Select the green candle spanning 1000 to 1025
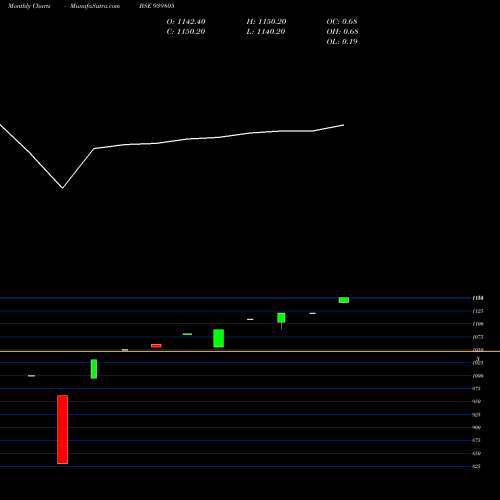 pos(94,369)
